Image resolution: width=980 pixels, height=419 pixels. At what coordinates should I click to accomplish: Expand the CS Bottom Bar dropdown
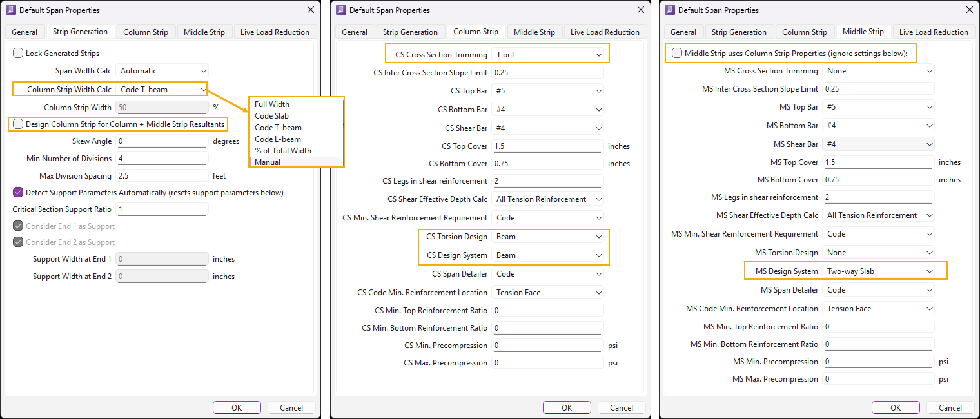(x=547, y=110)
